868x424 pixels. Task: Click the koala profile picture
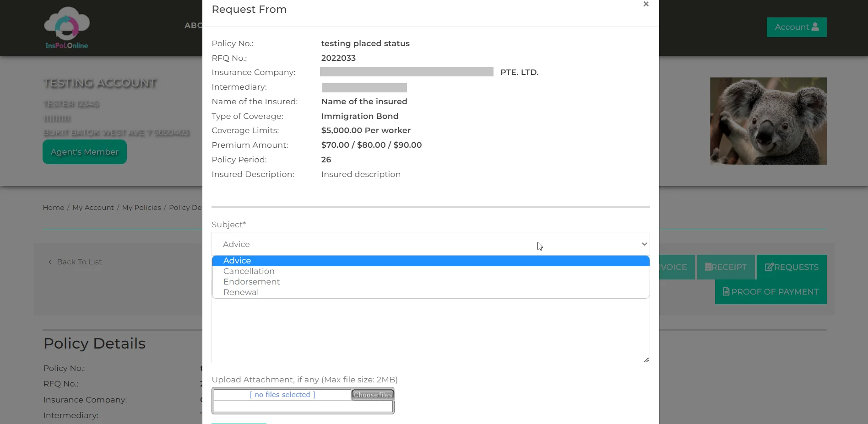click(x=768, y=121)
